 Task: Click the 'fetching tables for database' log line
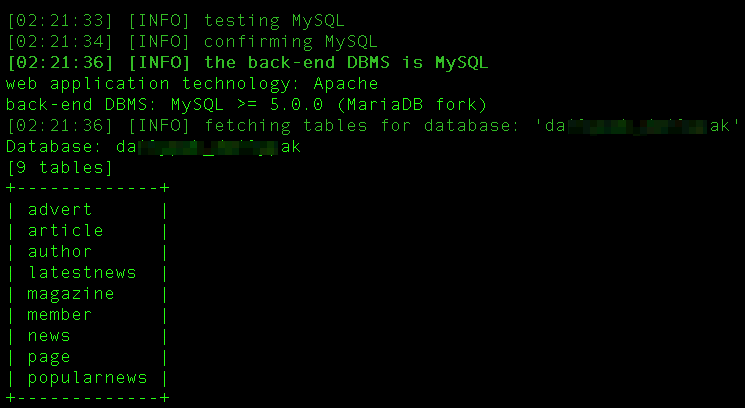pos(373,125)
